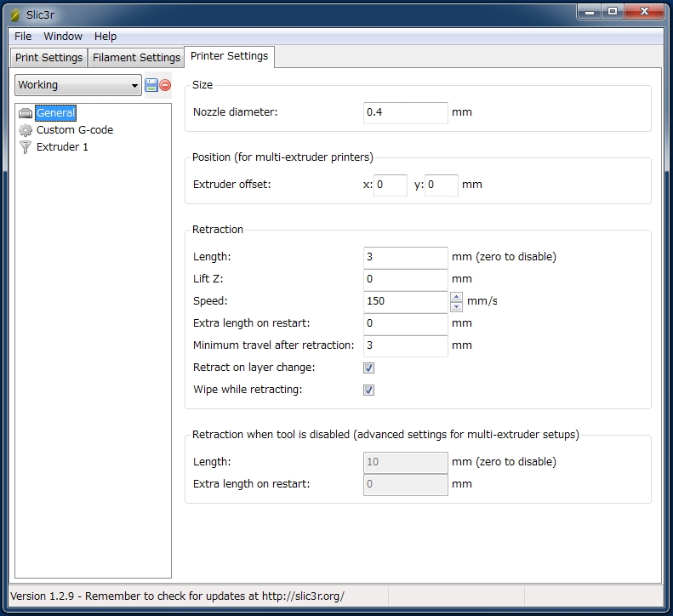Select General in the settings tree

(x=55, y=113)
